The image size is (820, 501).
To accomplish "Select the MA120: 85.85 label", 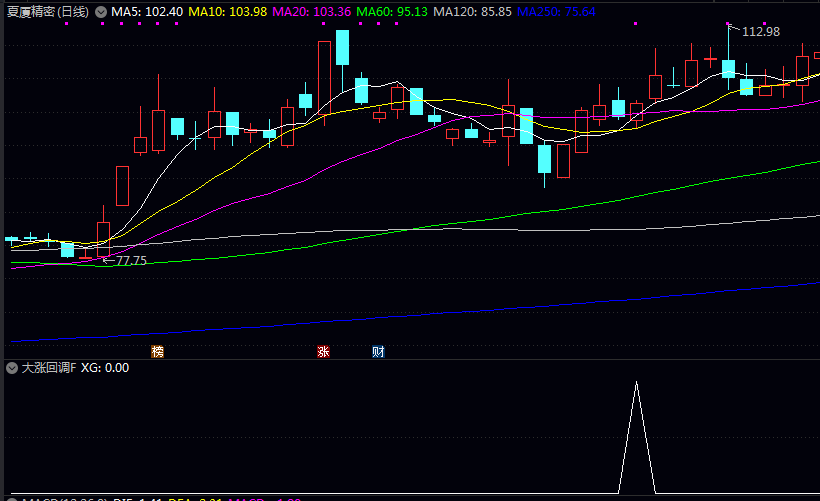I will click(x=472, y=12).
